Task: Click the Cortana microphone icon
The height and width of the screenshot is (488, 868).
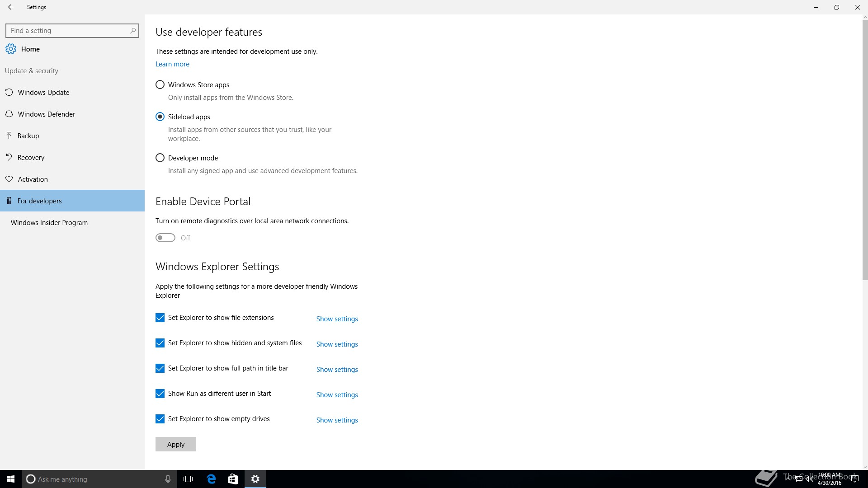Action: coord(168,479)
